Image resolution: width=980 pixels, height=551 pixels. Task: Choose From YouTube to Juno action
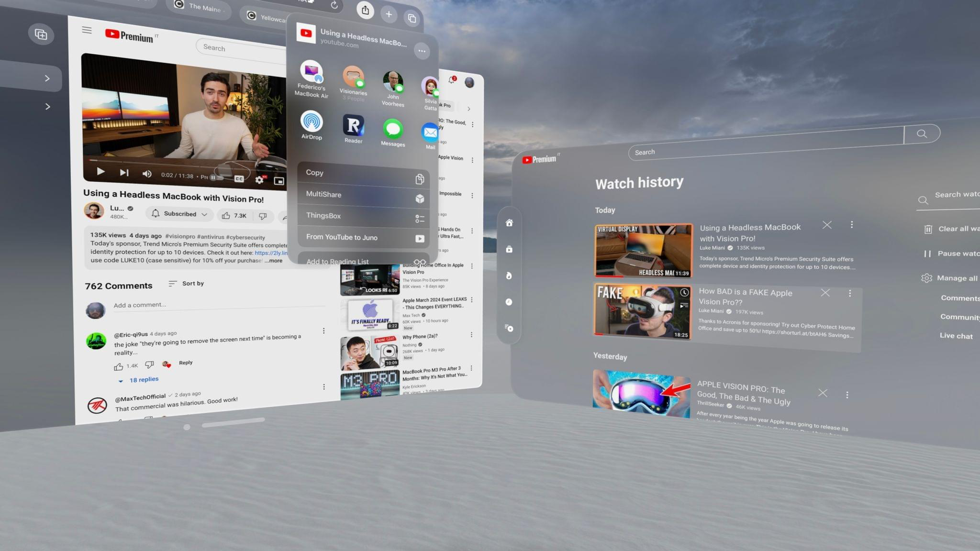click(363, 237)
